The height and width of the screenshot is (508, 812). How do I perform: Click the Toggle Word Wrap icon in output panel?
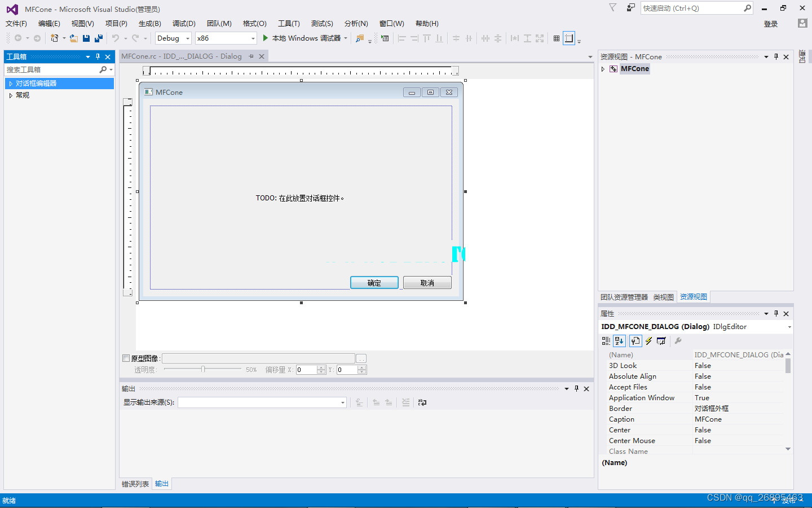coord(422,402)
